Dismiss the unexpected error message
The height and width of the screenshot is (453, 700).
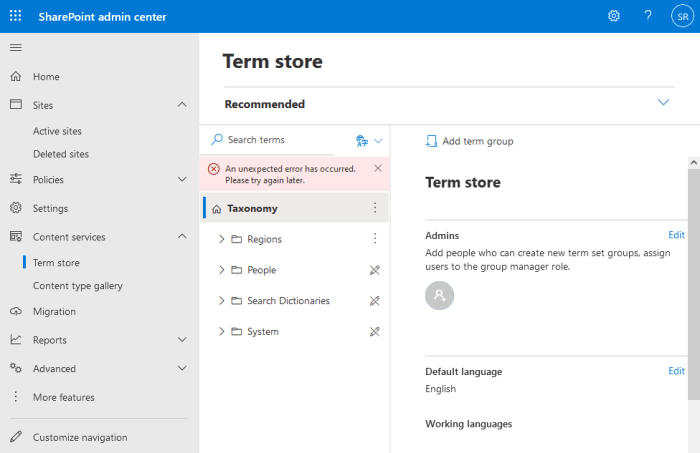point(378,168)
